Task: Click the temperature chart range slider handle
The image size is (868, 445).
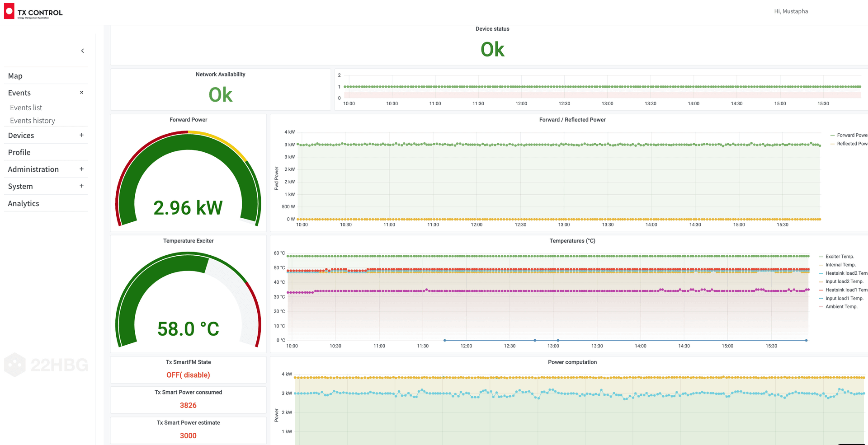Action: [x=444, y=340]
